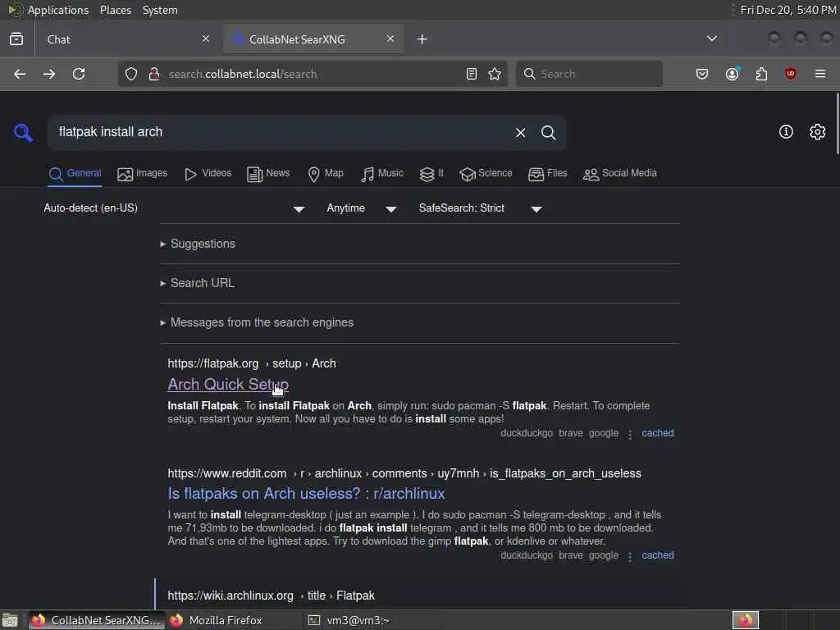Image resolution: width=840 pixels, height=630 pixels.
Task: Open the Places menu
Action: pos(116,10)
